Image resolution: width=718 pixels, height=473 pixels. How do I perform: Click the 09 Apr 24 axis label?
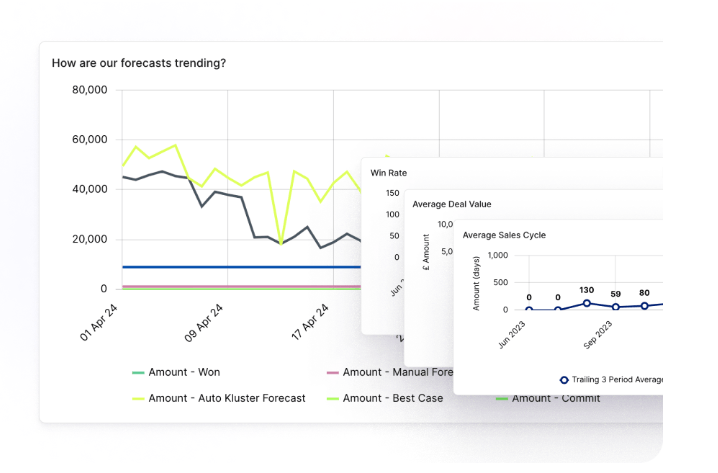pyautogui.click(x=204, y=323)
